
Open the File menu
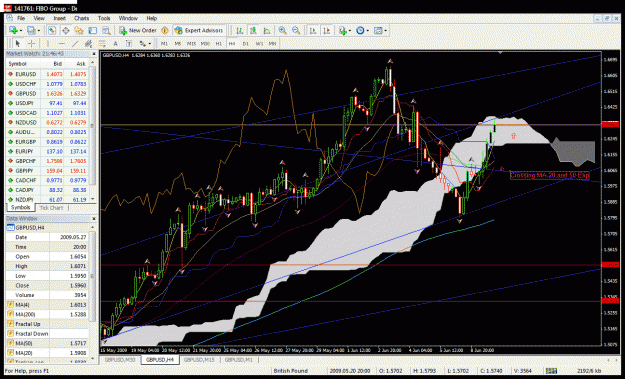coord(21,18)
